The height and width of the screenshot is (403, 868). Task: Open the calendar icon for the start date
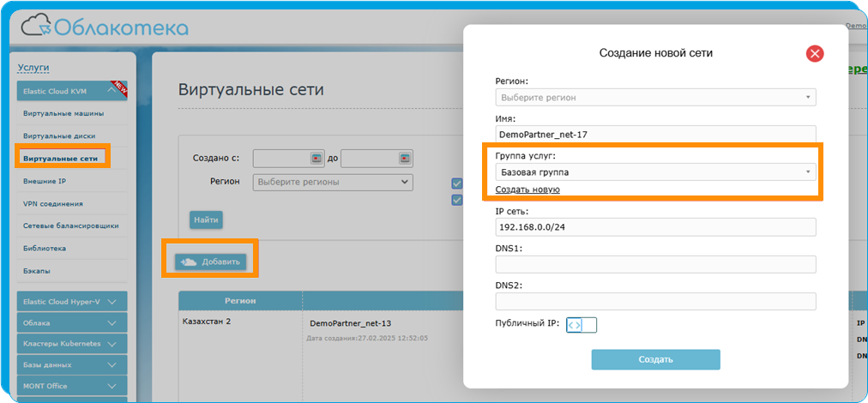[x=316, y=159]
